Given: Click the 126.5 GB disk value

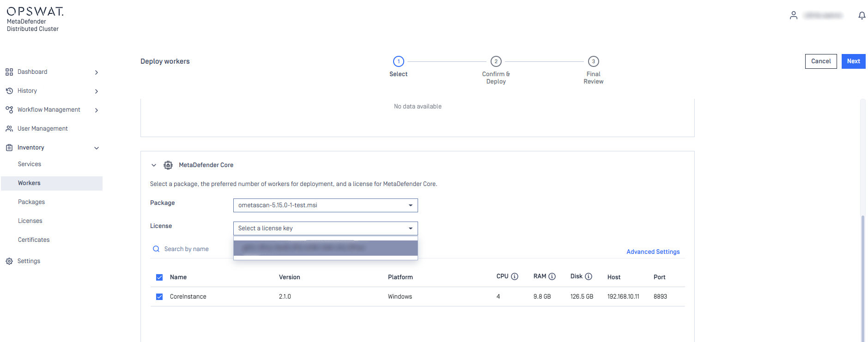Looking at the screenshot, I should point(582,297).
